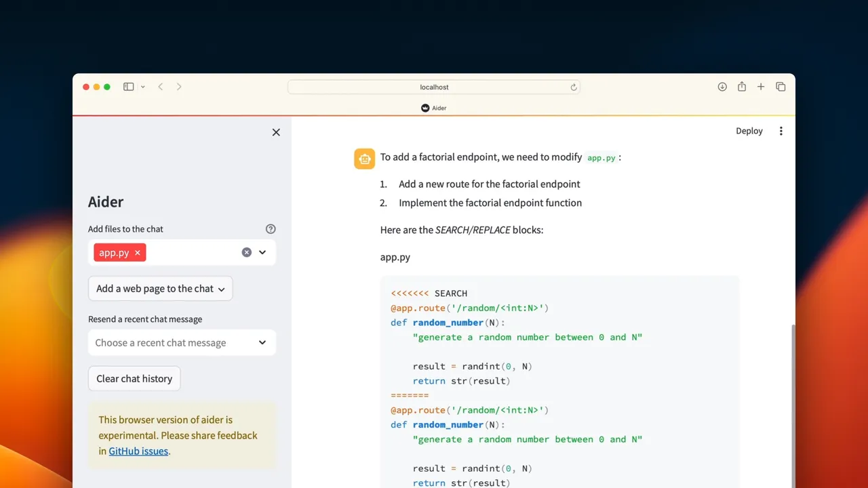Image resolution: width=868 pixels, height=488 pixels.
Task: Show Safari tab overview
Action: tap(781, 87)
